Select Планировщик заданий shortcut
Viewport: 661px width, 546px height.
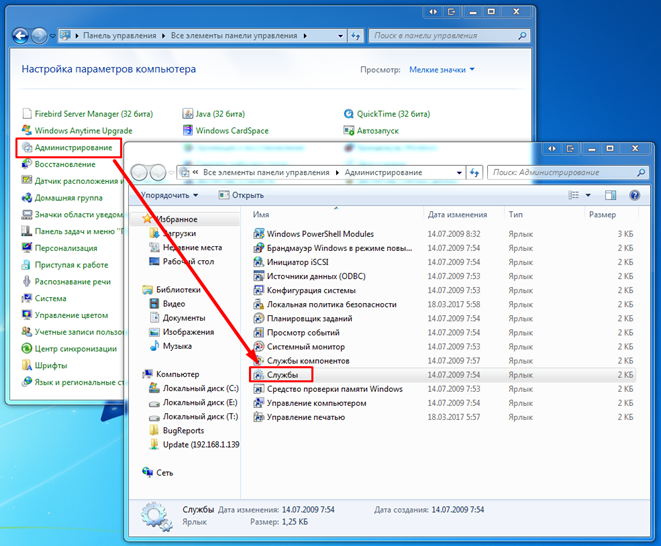(311, 318)
